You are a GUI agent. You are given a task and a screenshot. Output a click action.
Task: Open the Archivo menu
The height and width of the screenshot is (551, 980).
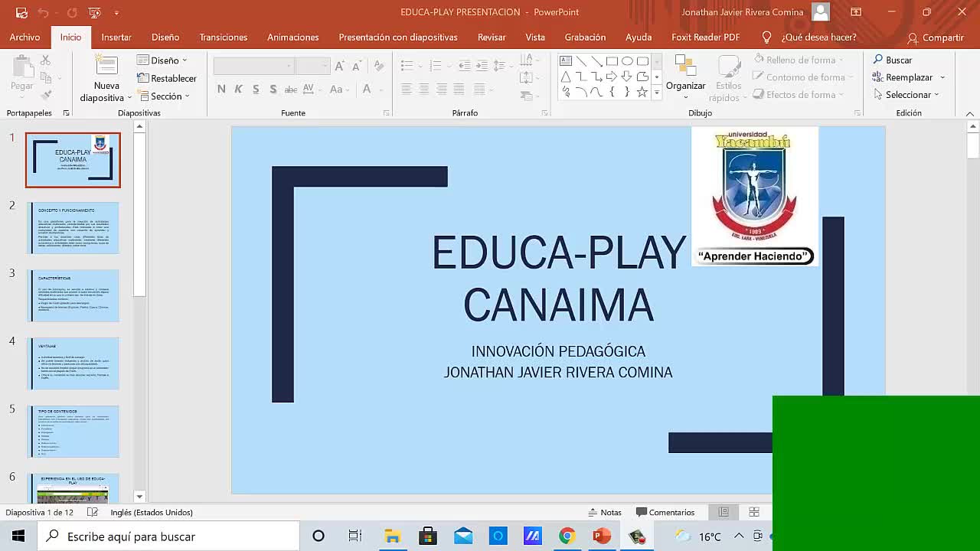tap(24, 37)
